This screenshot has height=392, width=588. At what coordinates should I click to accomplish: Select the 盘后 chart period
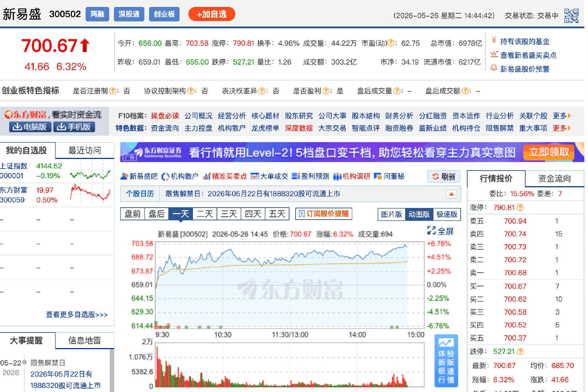tap(157, 214)
